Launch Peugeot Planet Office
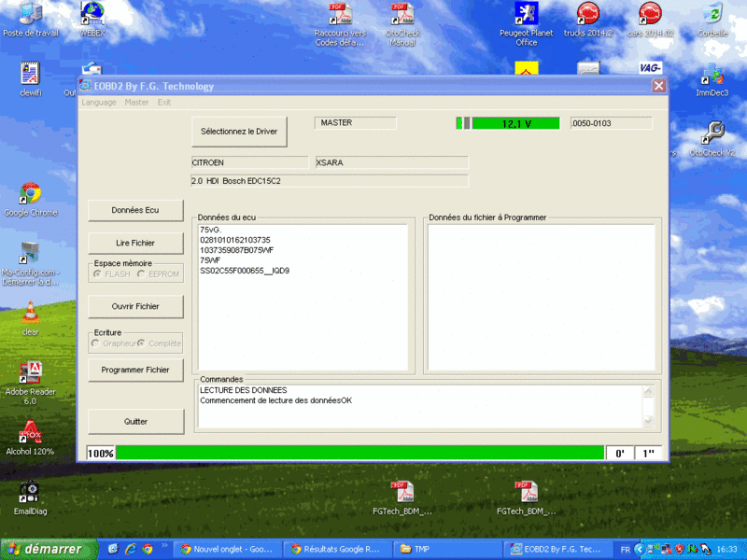The image size is (747, 560). coord(527,24)
